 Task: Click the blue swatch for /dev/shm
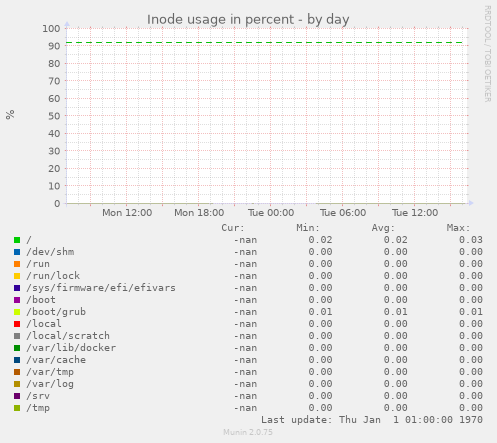17,252
